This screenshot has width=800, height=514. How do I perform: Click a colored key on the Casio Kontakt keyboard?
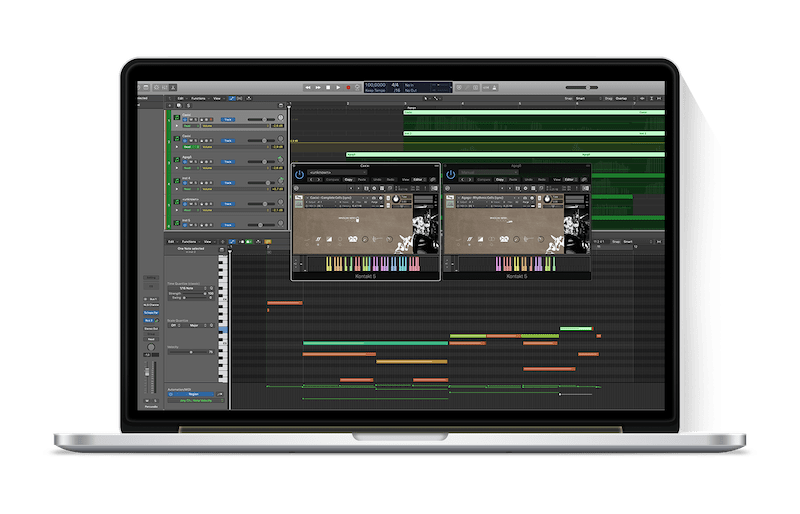[x=372, y=264]
